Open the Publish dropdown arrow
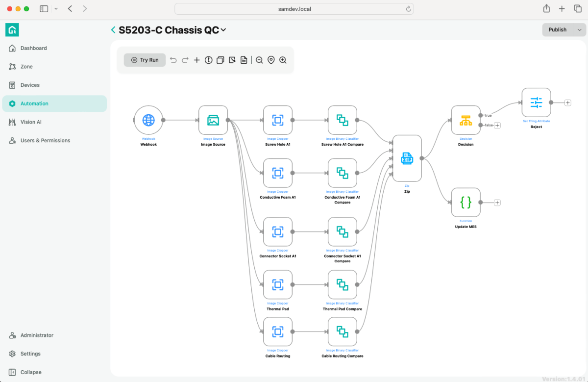Screen dimensions: 588x382 tap(579, 29)
